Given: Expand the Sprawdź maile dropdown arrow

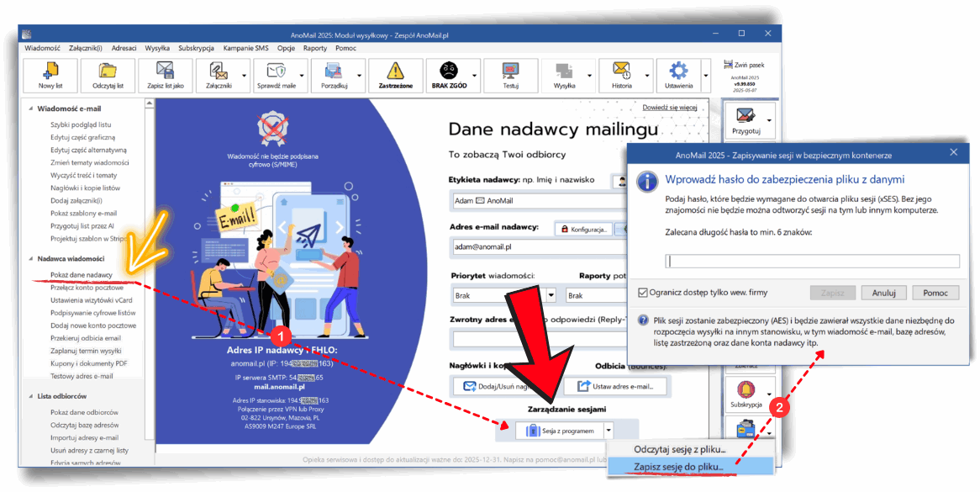Looking at the screenshot, I should pos(302,76).
